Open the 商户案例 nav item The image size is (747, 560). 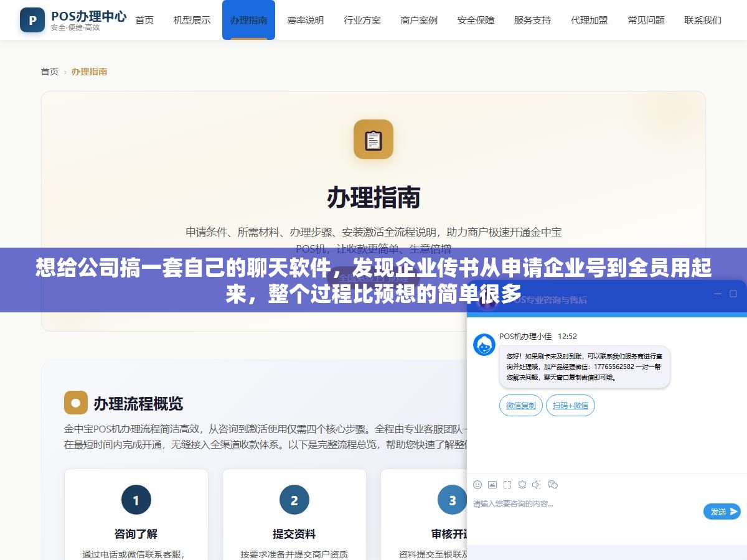(419, 20)
